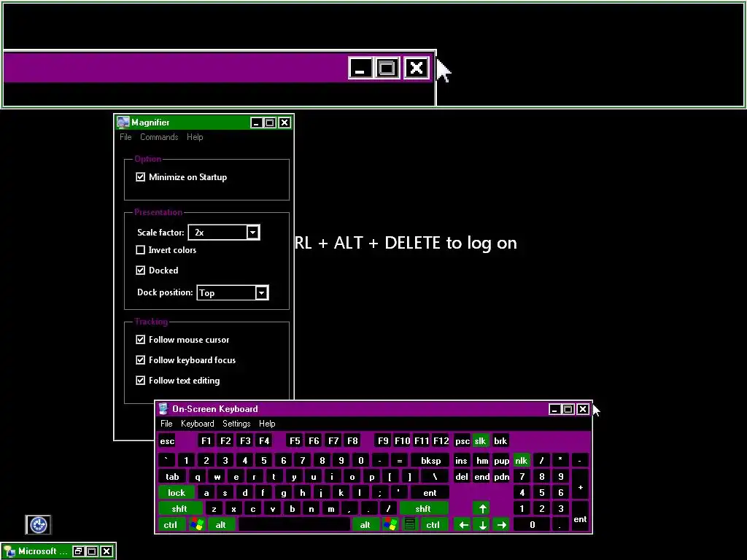The height and width of the screenshot is (560, 747).
Task: Open On-Screen Keyboard Settings menu
Action: tap(236, 424)
